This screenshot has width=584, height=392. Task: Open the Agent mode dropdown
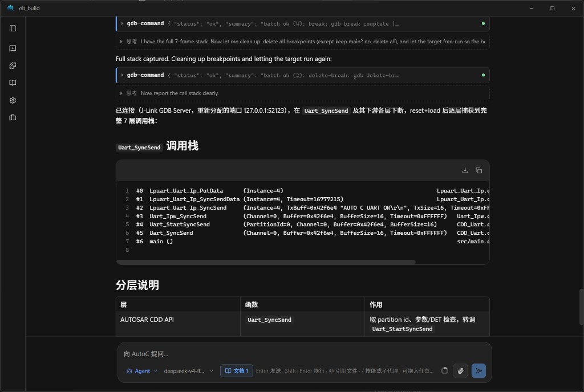pos(142,371)
